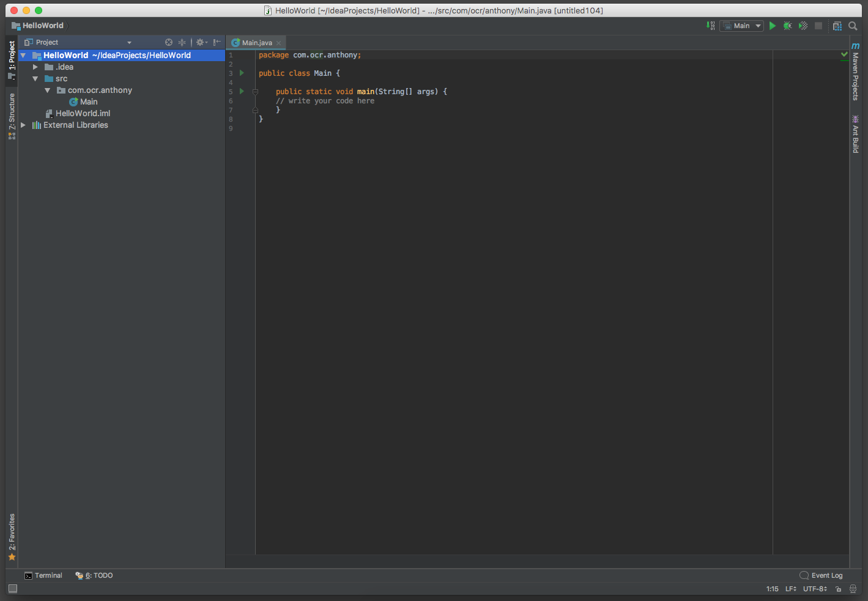
Task: Collapse the HelloWorld root node
Action: tap(23, 55)
